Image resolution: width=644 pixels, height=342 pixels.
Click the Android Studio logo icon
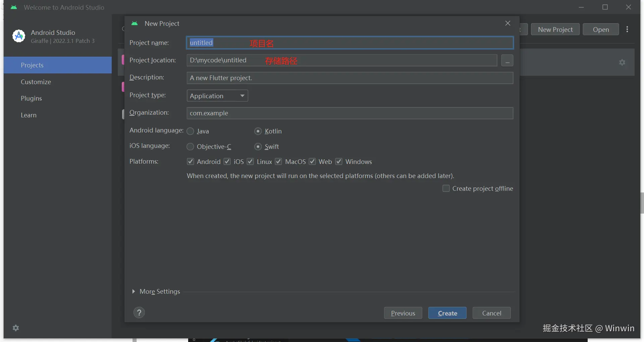click(19, 36)
